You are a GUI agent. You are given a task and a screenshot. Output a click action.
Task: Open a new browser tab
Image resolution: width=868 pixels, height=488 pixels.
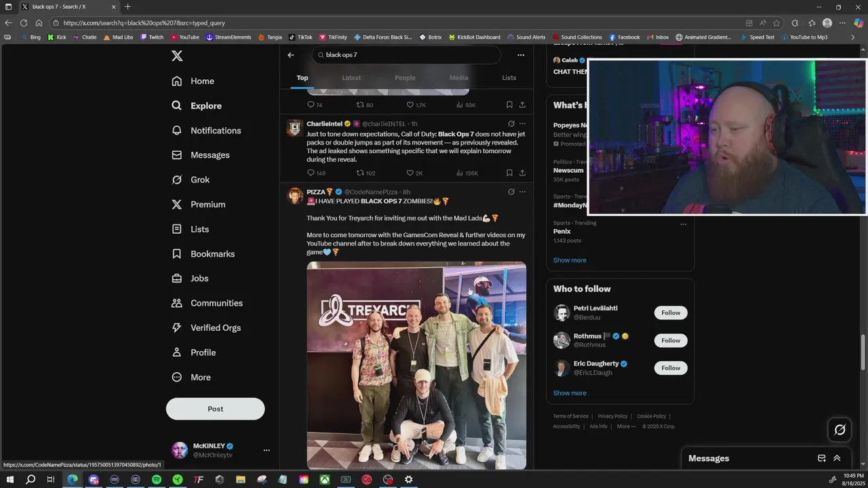(x=127, y=7)
